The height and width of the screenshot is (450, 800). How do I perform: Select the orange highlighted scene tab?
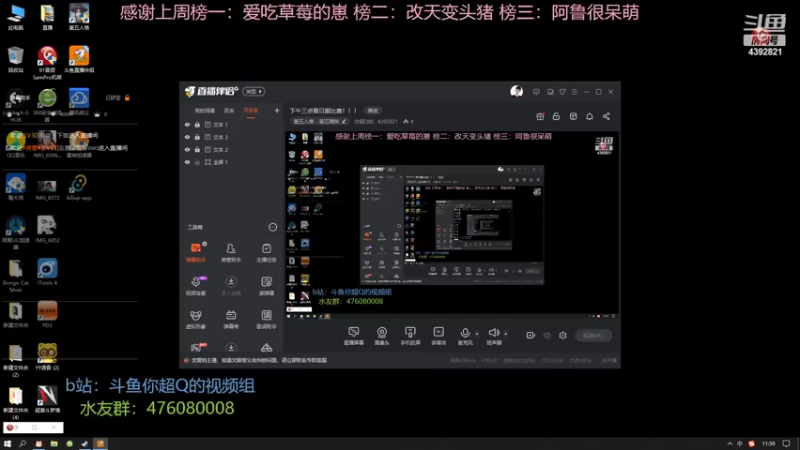click(251, 111)
